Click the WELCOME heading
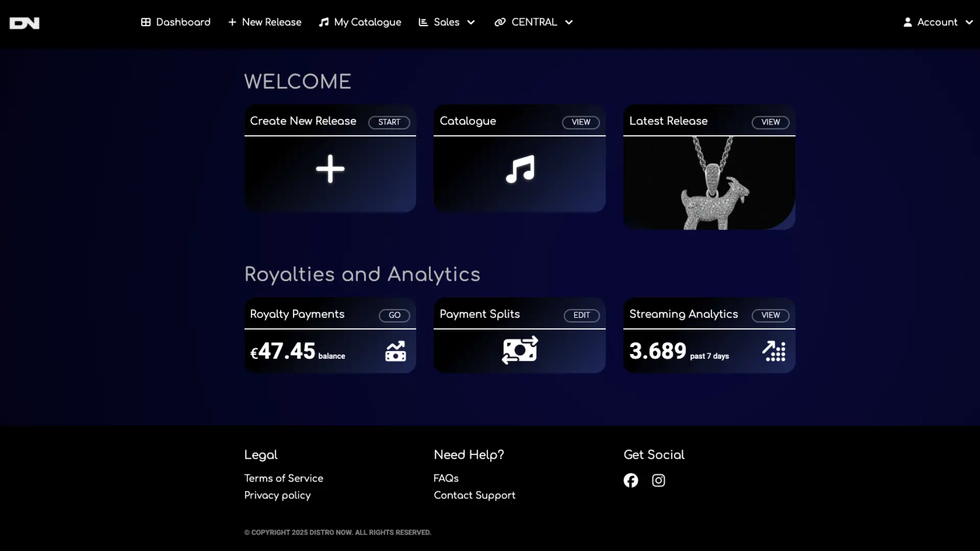The width and height of the screenshot is (980, 551). (x=298, y=82)
